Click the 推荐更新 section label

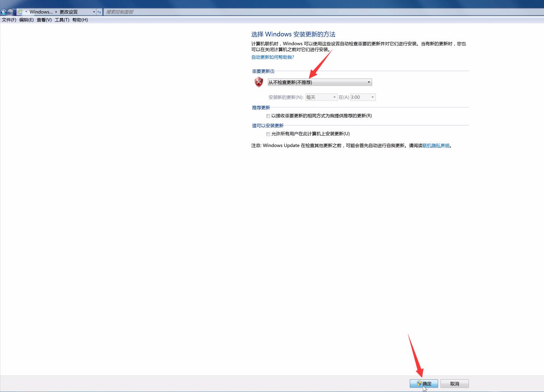click(x=261, y=108)
